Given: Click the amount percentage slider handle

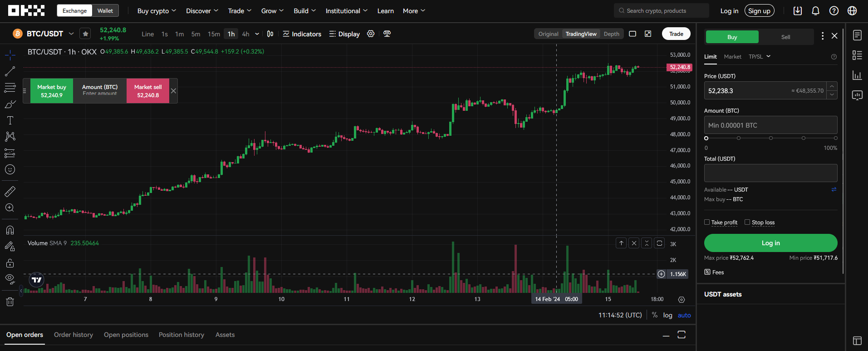Looking at the screenshot, I should (x=706, y=138).
